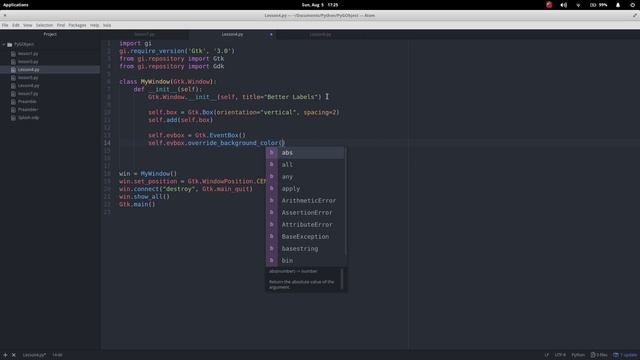
Task: Change LF line ending in status bar
Action: tap(547, 355)
